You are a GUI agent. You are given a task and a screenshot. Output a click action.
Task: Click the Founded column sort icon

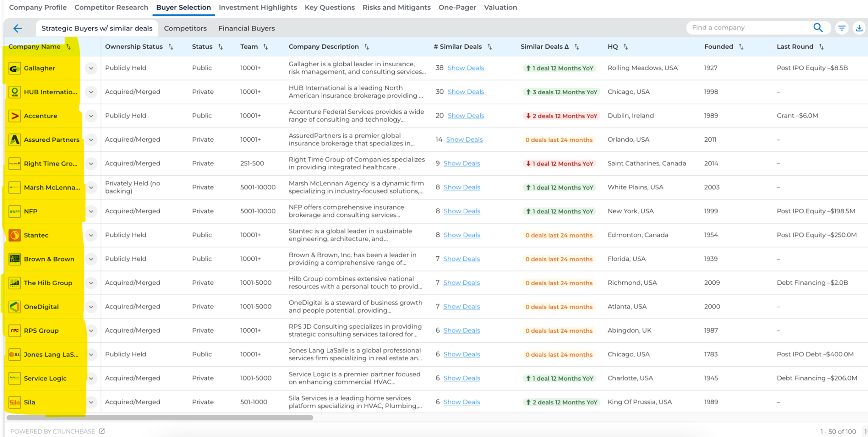point(741,47)
